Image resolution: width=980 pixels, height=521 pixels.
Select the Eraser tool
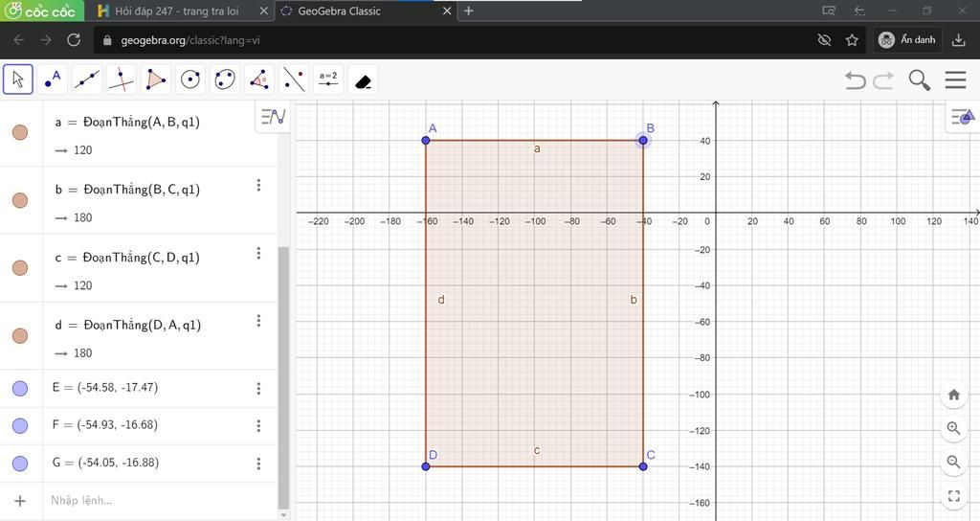(x=363, y=79)
